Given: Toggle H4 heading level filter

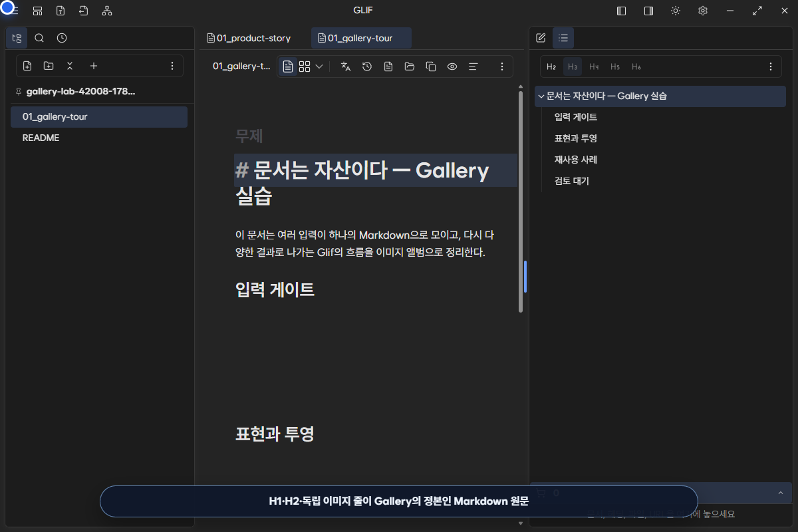Looking at the screenshot, I should click(x=594, y=66).
